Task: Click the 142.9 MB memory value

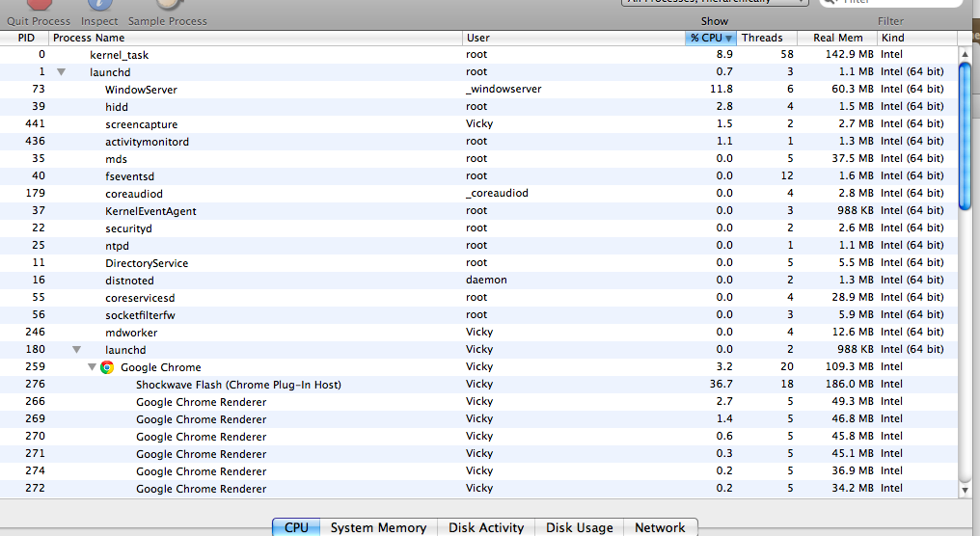Action: point(850,54)
